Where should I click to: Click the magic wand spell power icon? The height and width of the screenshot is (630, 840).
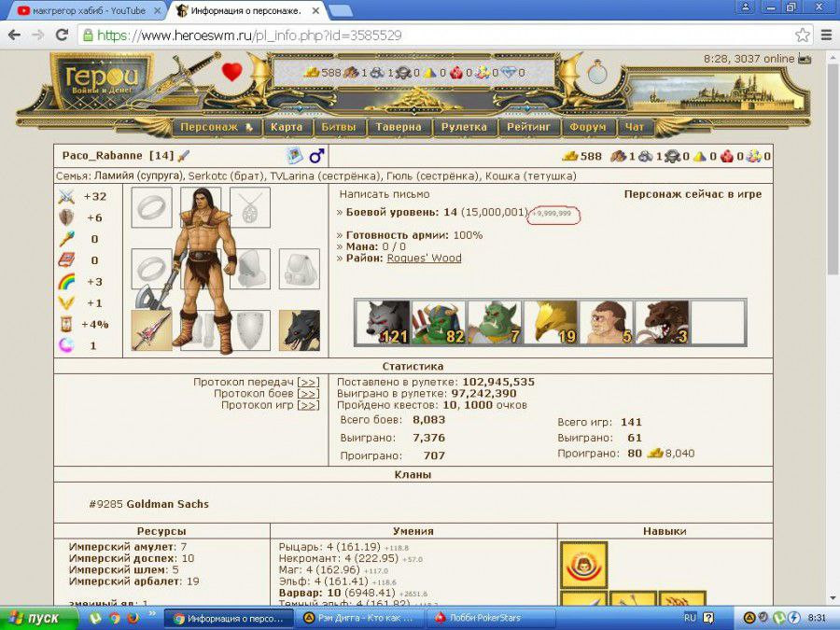[x=66, y=239]
